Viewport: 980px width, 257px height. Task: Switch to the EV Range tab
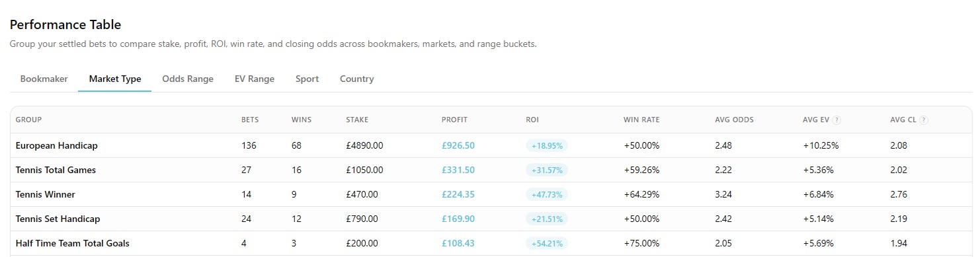(255, 79)
